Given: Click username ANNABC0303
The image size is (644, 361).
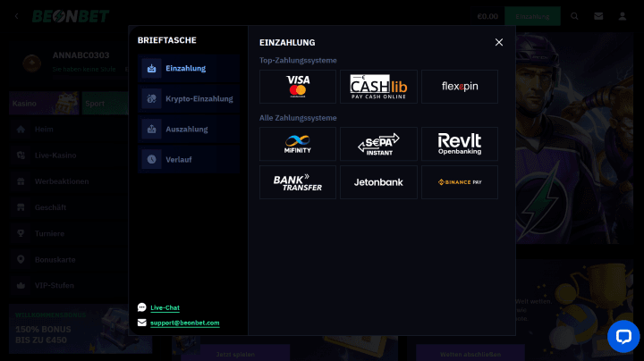Looking at the screenshot, I should point(80,55).
